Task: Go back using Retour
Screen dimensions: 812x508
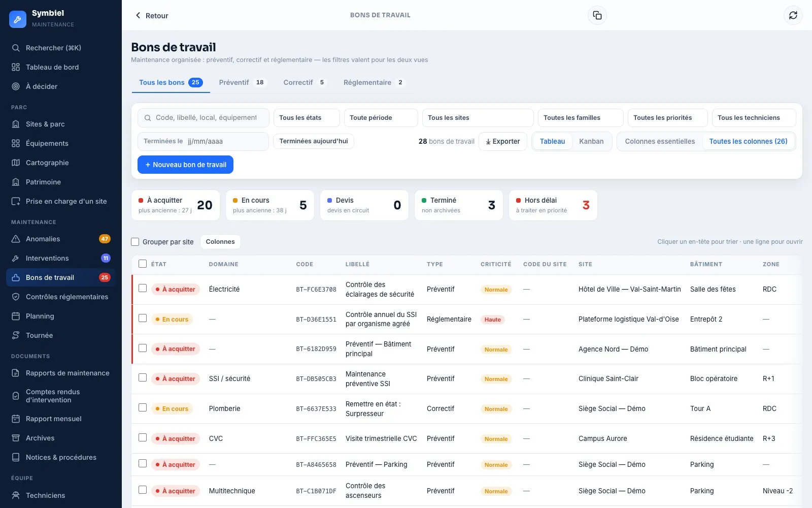Action: (x=152, y=16)
